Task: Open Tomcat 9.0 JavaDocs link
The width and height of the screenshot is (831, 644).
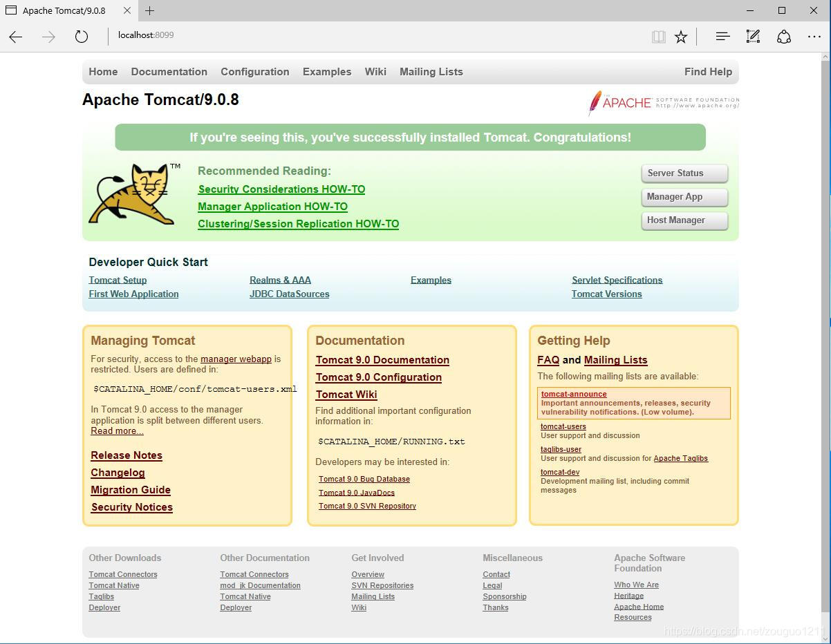Action: pos(357,493)
